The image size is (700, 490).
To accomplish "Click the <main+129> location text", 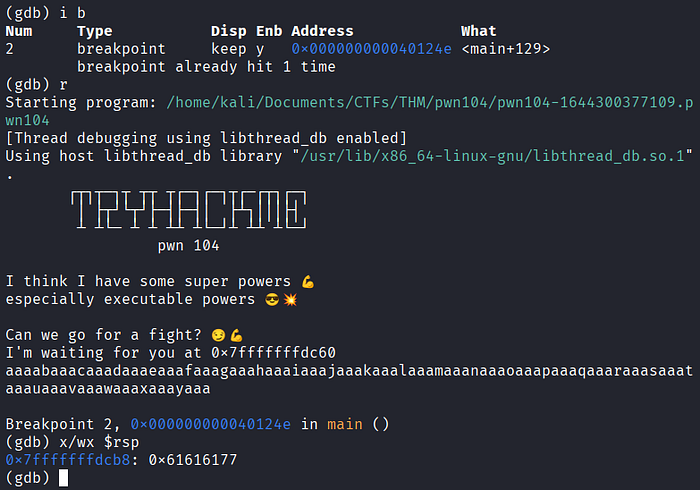I will (x=506, y=49).
